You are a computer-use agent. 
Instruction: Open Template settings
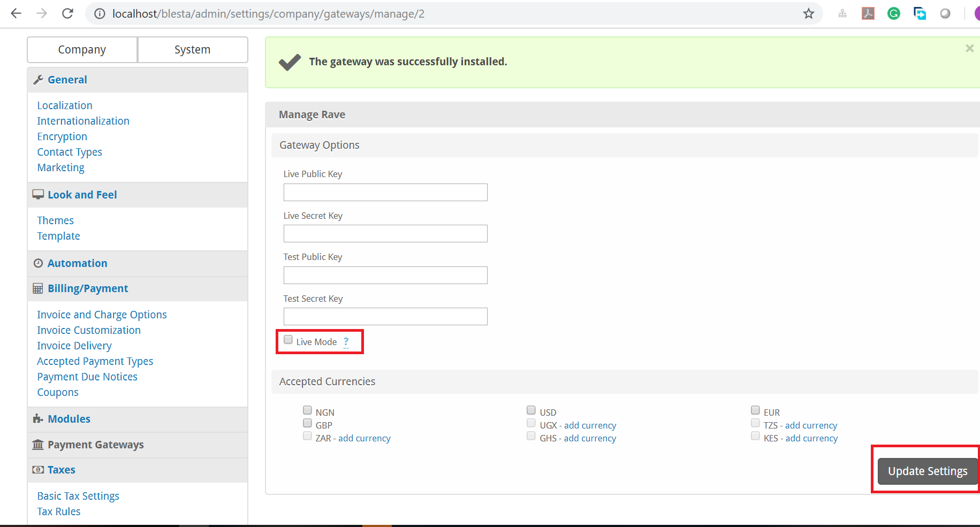click(58, 236)
